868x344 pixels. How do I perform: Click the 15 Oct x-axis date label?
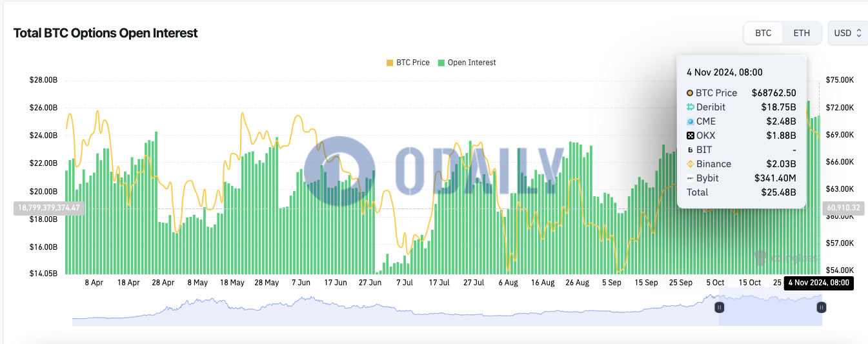point(750,283)
